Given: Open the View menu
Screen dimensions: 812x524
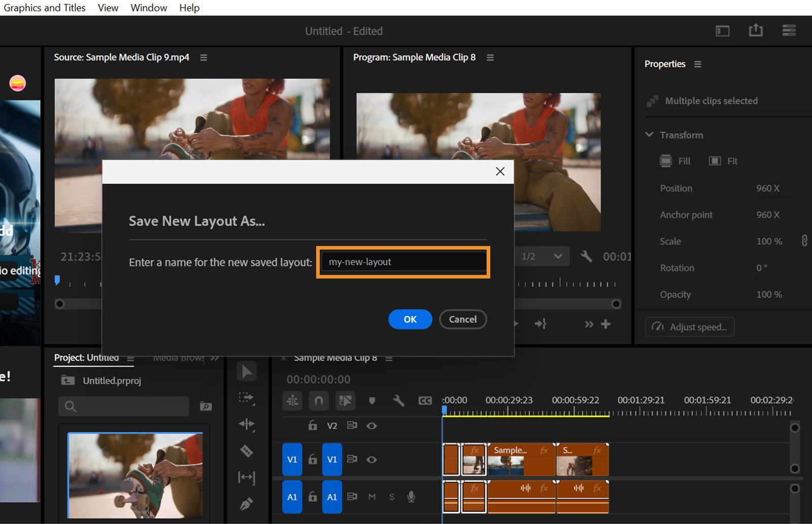Looking at the screenshot, I should click(x=108, y=8).
